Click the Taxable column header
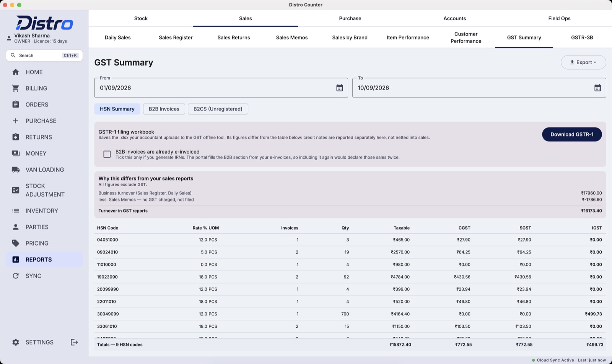The image size is (612, 364). pos(401,228)
